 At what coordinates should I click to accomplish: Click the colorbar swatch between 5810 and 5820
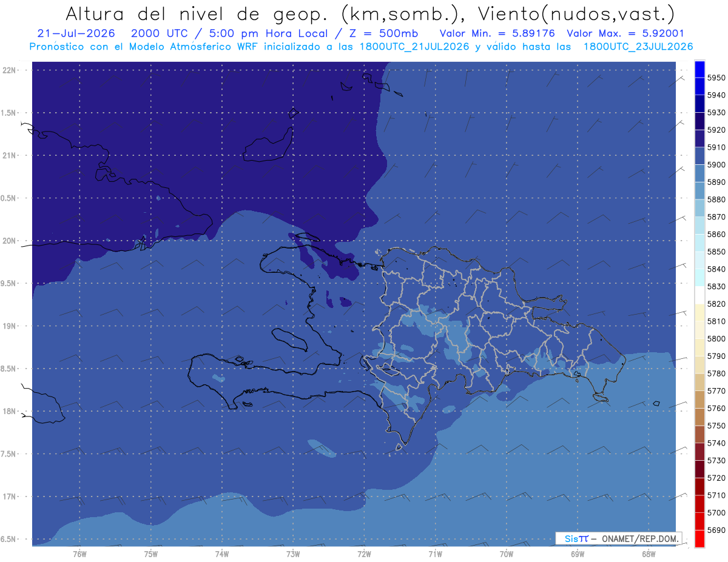click(699, 312)
